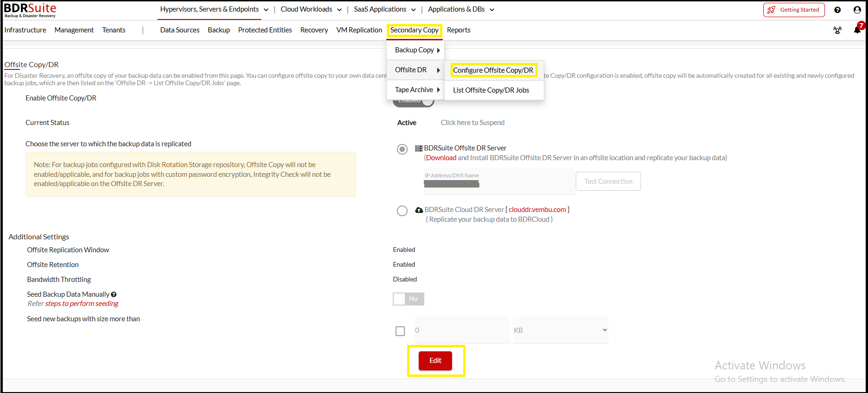Go to the Infrastructure section
The width and height of the screenshot is (868, 393).
click(25, 30)
